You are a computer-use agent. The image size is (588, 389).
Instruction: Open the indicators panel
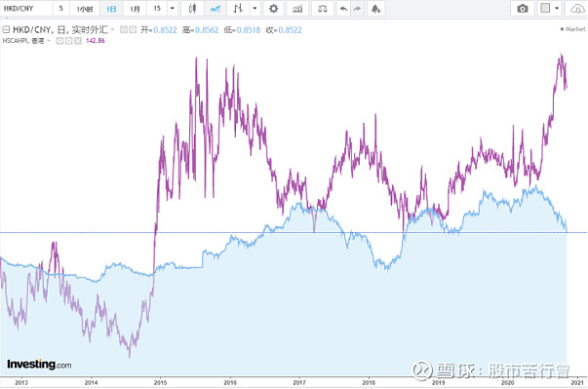click(x=297, y=8)
